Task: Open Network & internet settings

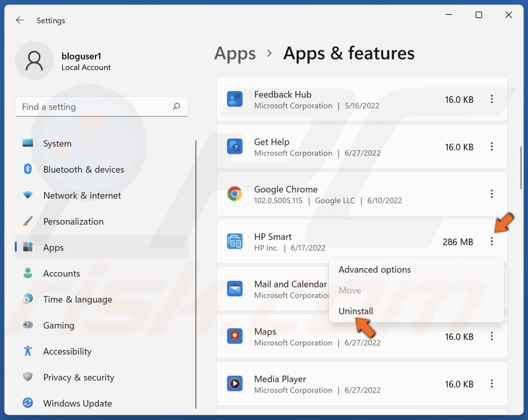Action: pos(102,195)
